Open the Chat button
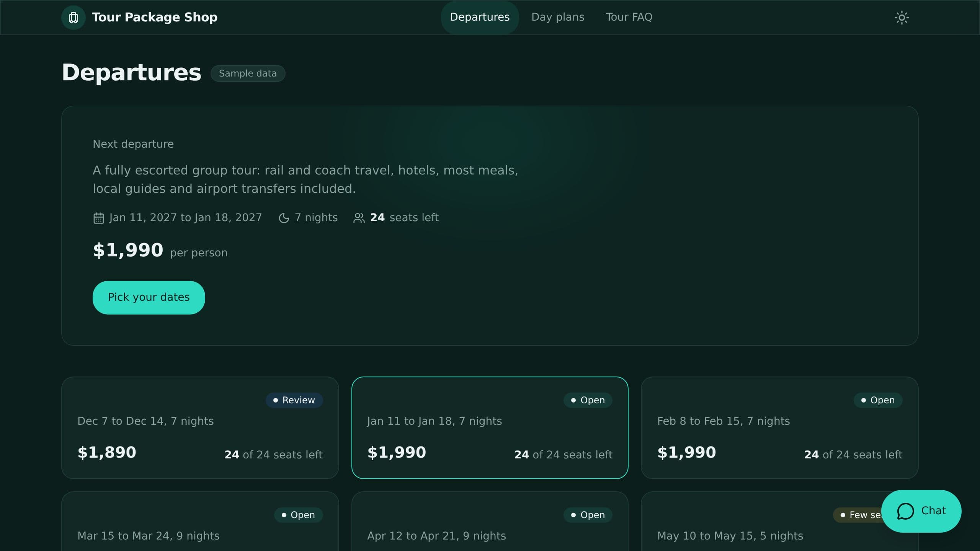 coord(921,511)
